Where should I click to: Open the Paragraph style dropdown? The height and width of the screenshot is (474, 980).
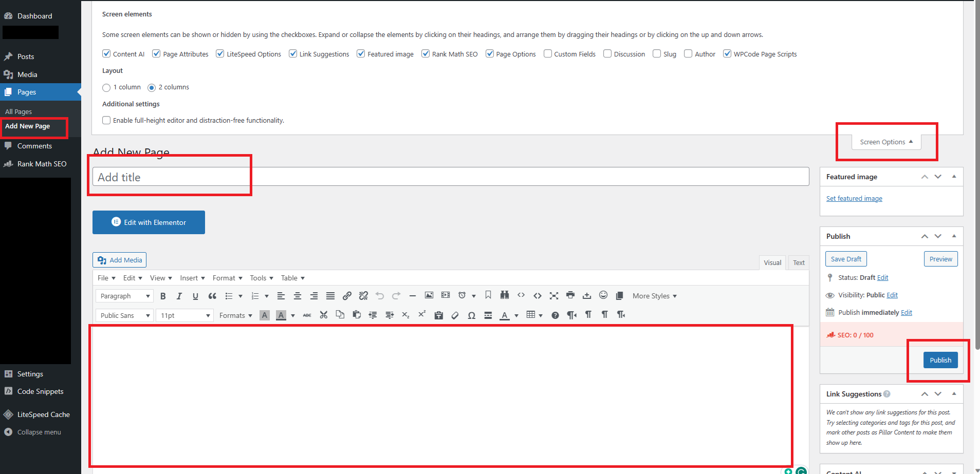124,295
